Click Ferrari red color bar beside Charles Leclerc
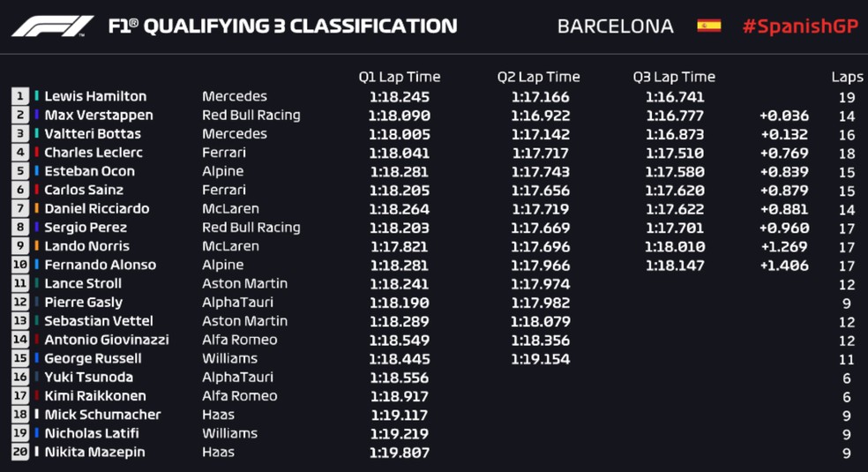 [x=36, y=152]
